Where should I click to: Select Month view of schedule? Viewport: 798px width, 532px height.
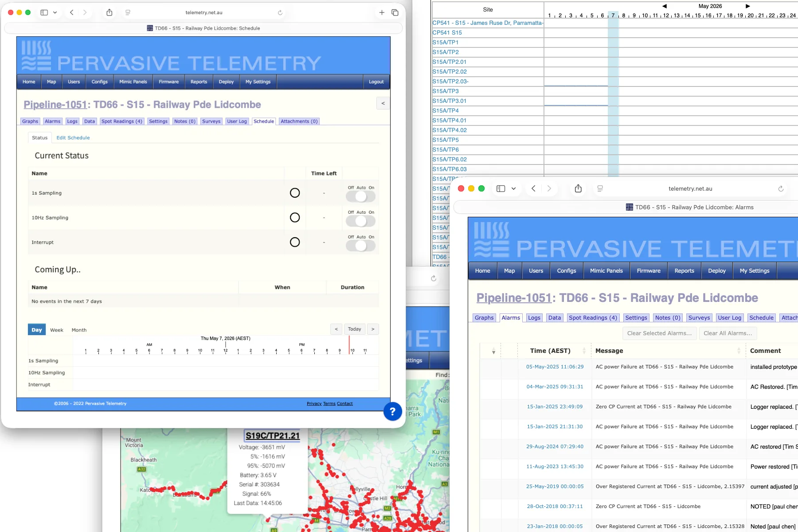[79, 330]
